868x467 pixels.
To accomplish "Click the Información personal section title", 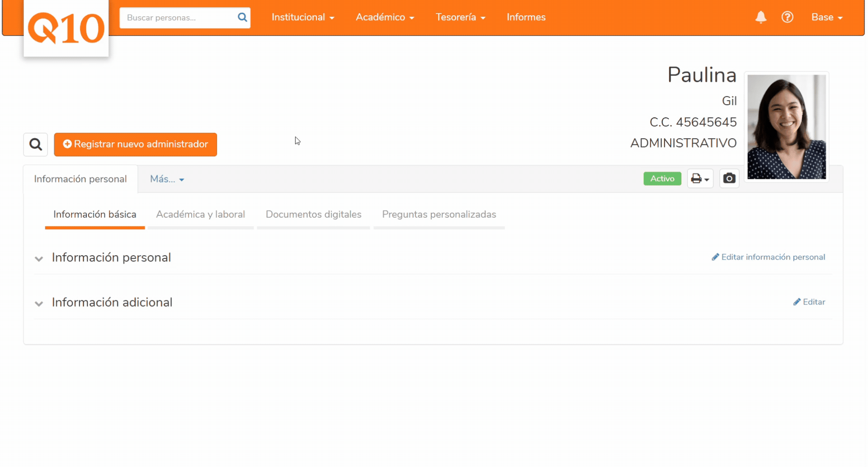I will pyautogui.click(x=111, y=257).
